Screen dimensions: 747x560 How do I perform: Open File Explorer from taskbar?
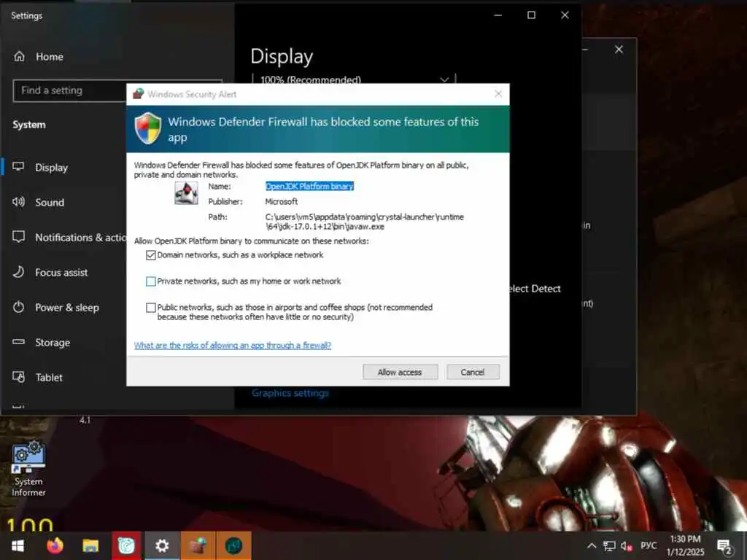tap(90, 545)
